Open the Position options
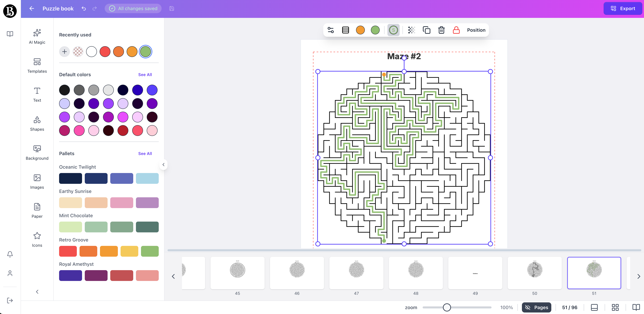The height and width of the screenshot is (314, 644). coord(476,30)
